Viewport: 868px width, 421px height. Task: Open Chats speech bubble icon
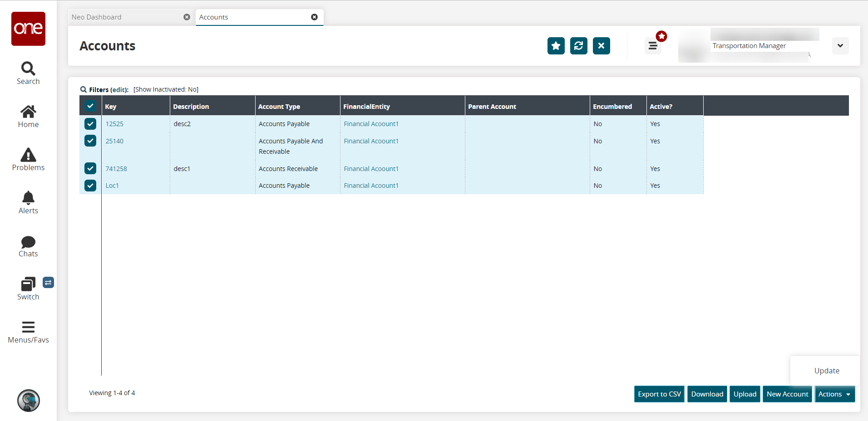coord(28,242)
